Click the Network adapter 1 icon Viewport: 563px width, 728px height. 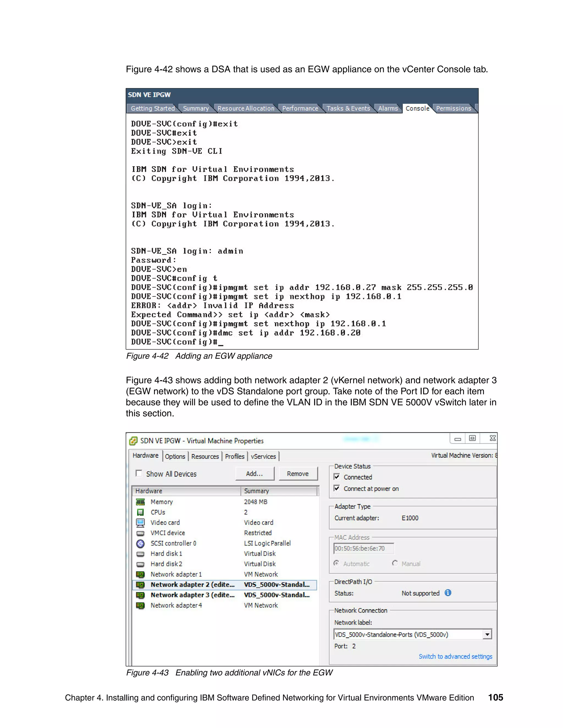140,574
